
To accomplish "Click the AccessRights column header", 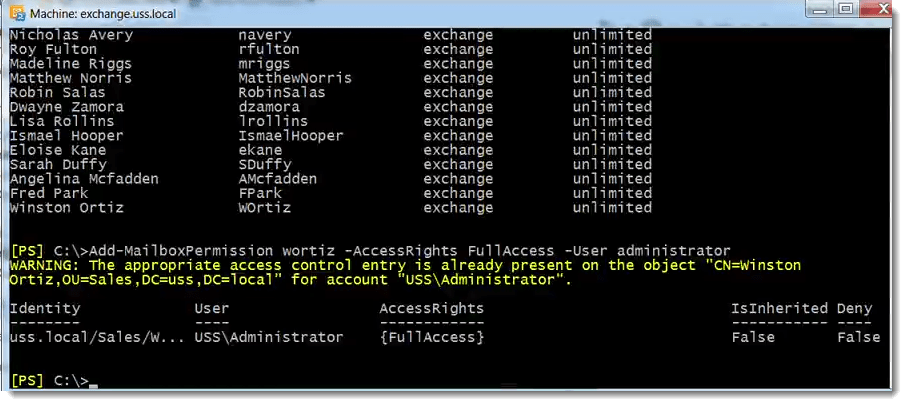I will (x=432, y=308).
